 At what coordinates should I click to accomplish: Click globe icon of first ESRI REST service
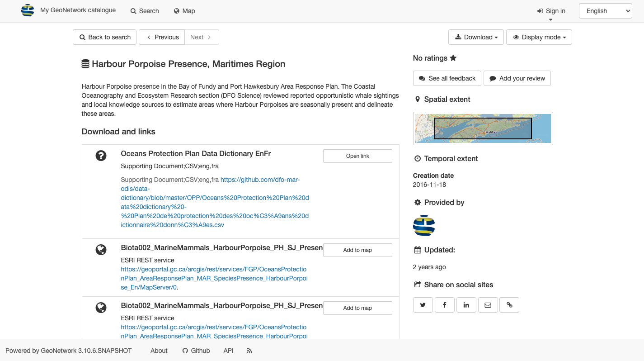coord(101,250)
